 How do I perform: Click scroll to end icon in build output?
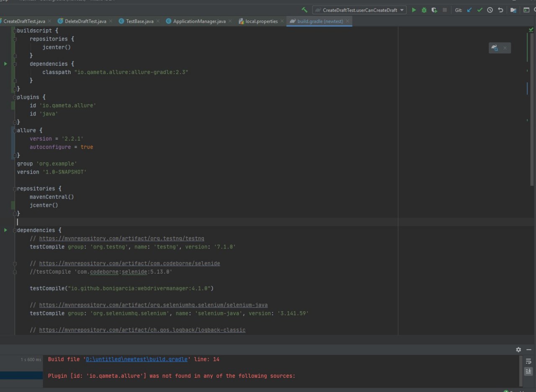(x=528, y=371)
